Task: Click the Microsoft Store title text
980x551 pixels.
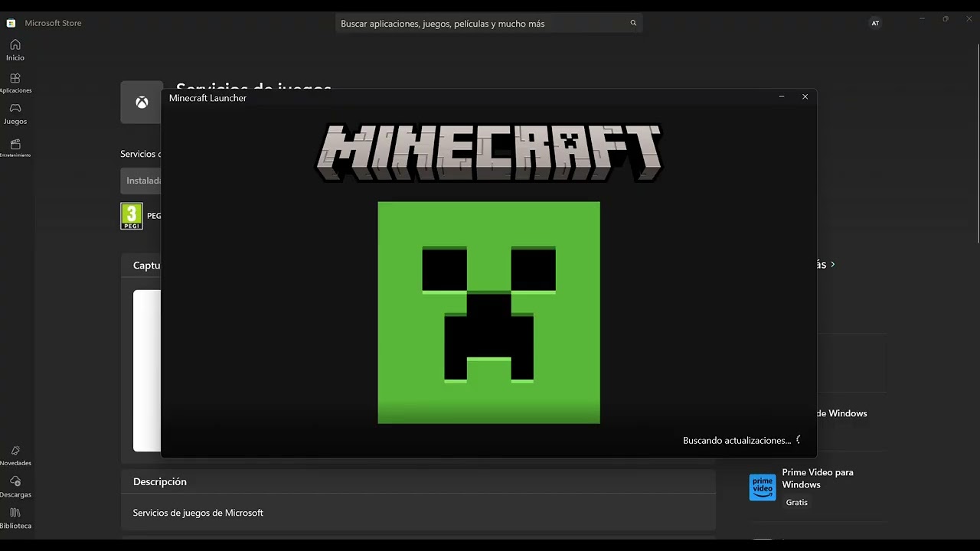Action: 53,23
